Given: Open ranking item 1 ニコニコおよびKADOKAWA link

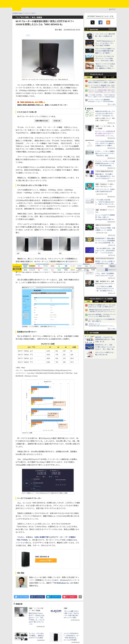Looking at the screenshot, I should coord(102,81).
